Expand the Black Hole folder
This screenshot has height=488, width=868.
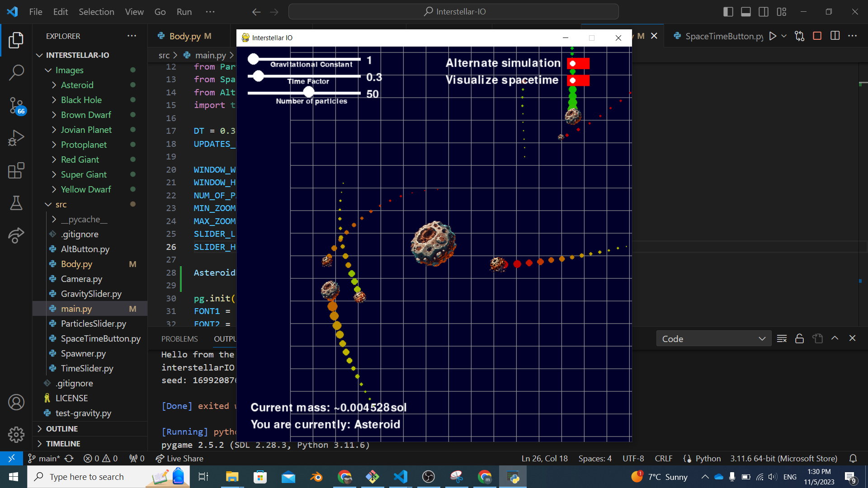(x=81, y=100)
